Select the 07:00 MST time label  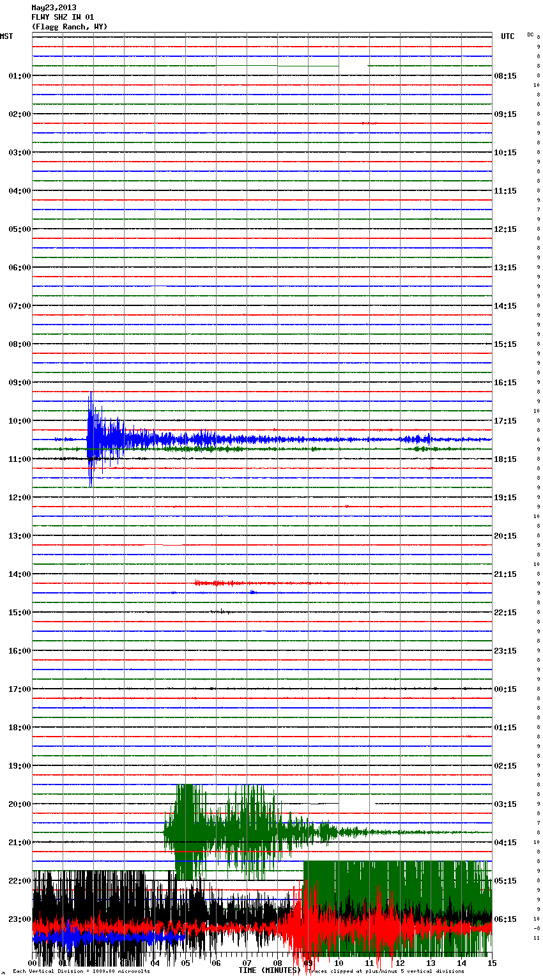(19, 306)
